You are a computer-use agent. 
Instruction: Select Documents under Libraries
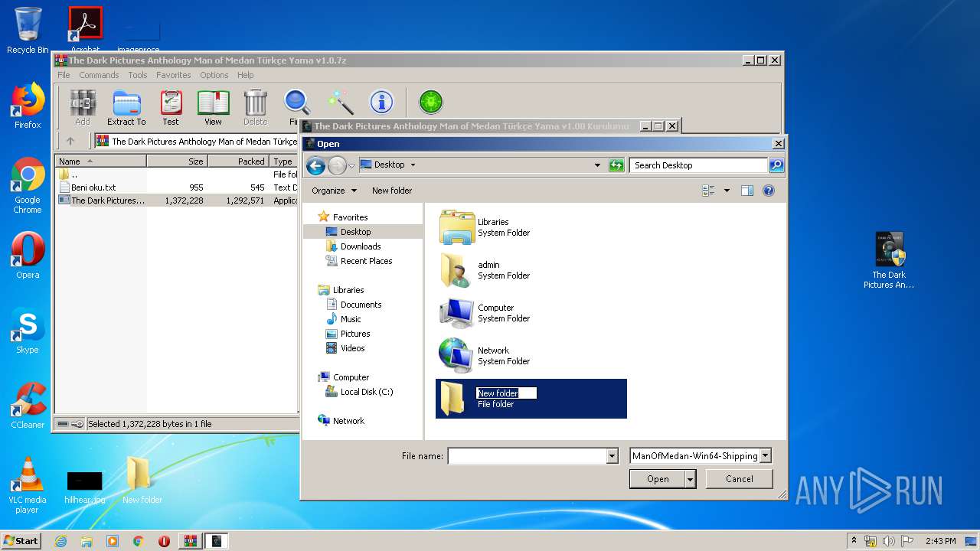coord(361,305)
